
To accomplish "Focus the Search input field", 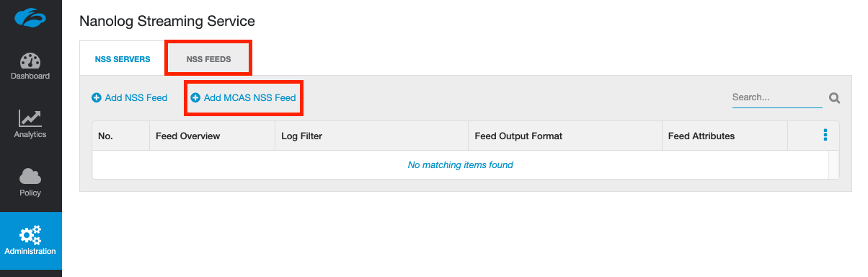I will (777, 97).
